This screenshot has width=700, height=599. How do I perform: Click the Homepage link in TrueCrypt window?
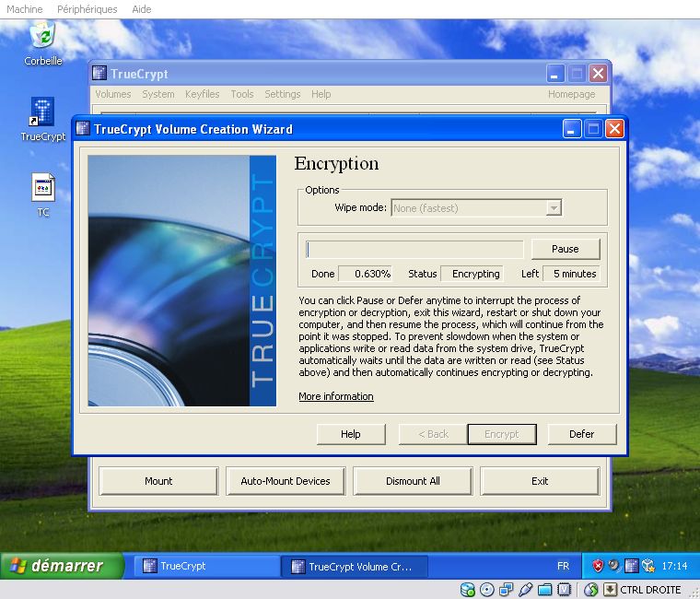(x=571, y=94)
